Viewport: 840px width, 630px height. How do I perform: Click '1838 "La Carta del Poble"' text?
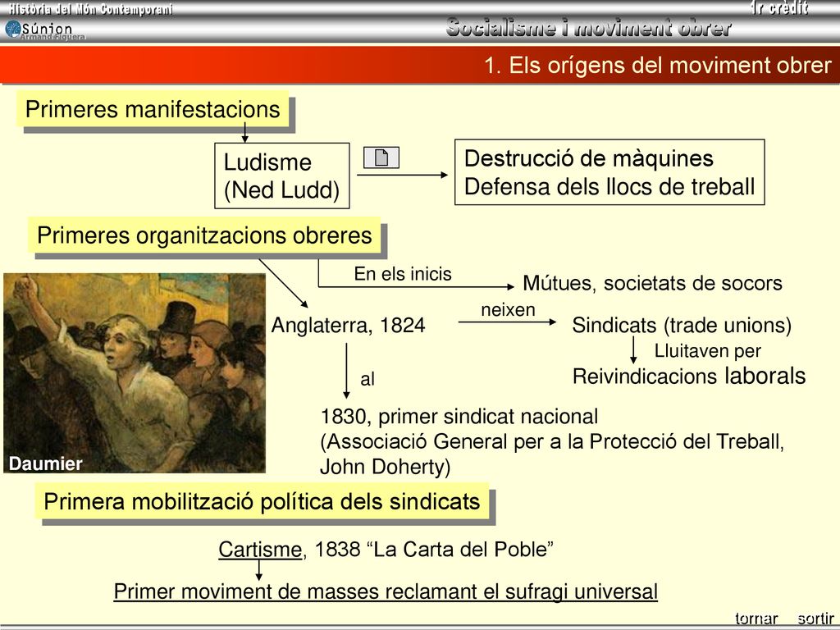[x=434, y=549]
